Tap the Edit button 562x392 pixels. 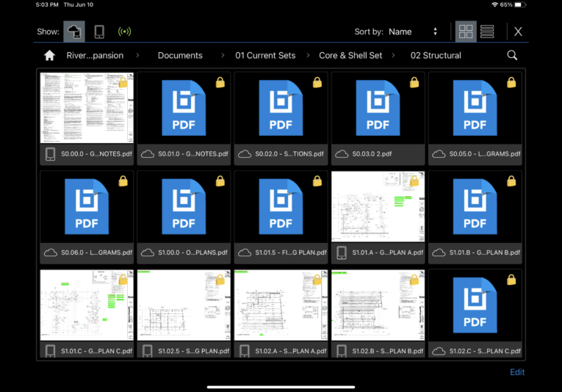(517, 372)
